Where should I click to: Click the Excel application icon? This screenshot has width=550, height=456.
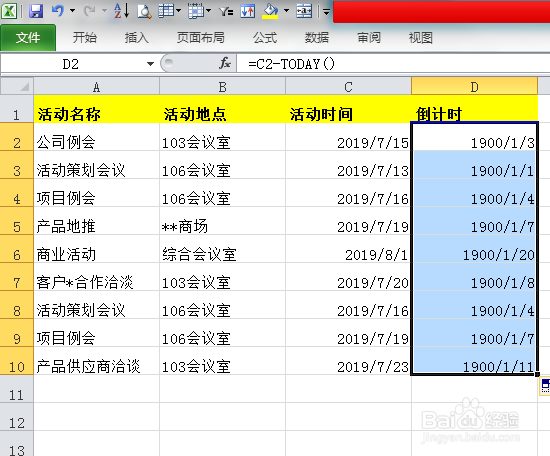coord(9,11)
